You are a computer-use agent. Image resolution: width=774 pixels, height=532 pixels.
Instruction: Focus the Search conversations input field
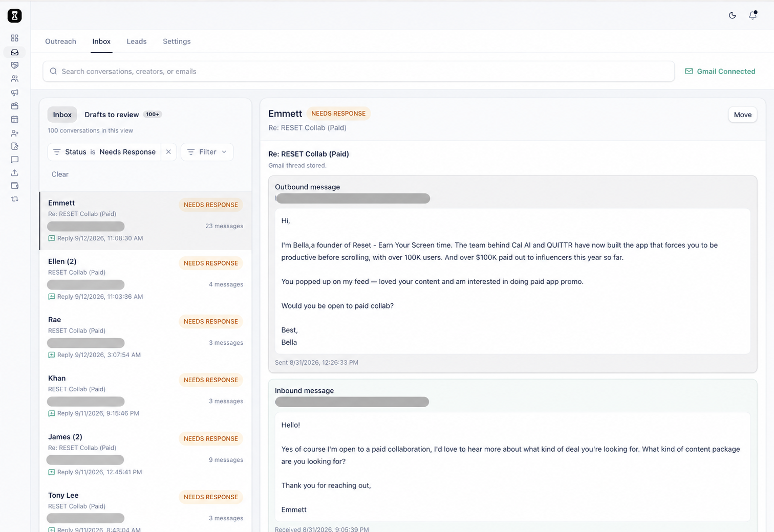[358, 72]
